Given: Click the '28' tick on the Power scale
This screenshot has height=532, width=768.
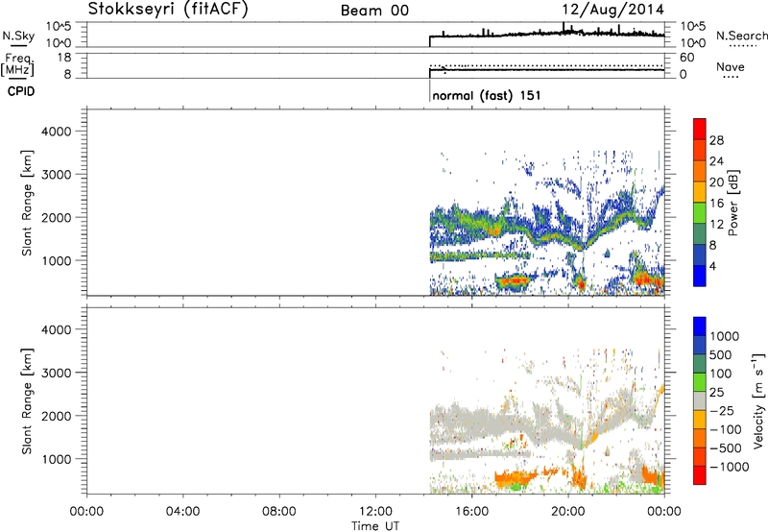Looking at the screenshot, I should pos(716,140).
